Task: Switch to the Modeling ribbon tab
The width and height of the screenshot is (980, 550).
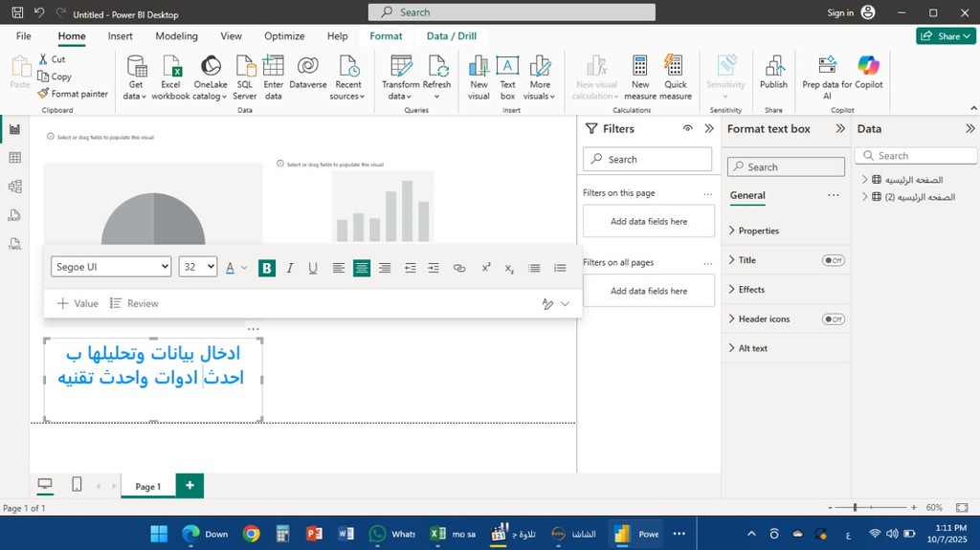Action: (176, 36)
